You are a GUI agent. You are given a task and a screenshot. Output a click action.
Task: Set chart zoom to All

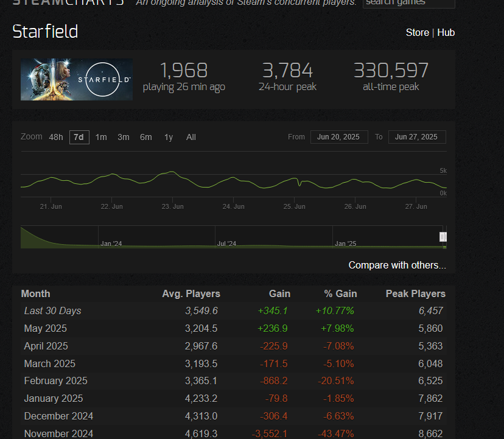pyautogui.click(x=191, y=138)
